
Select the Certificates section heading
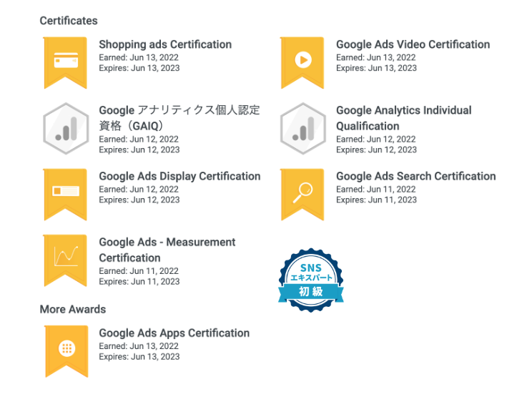[x=69, y=21]
